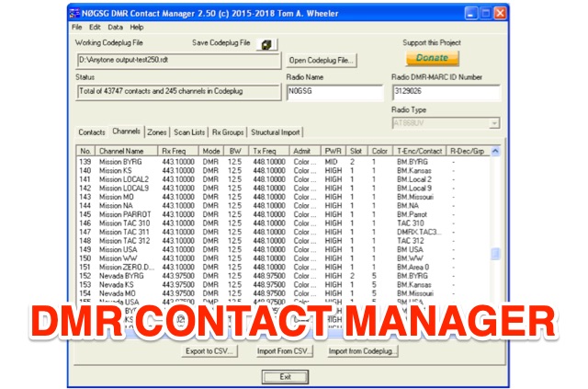Click the Tx Freq column header

[268, 151]
